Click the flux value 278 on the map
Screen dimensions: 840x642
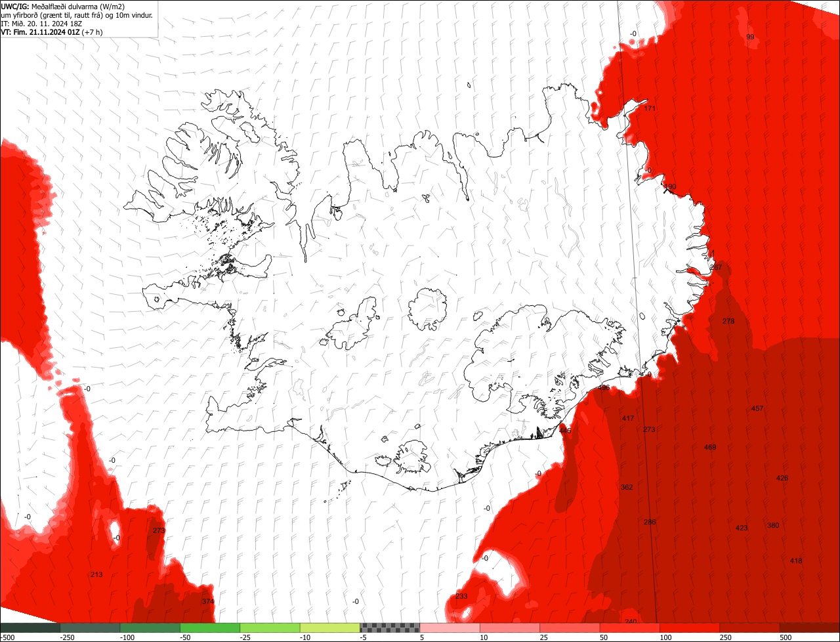[x=728, y=321]
